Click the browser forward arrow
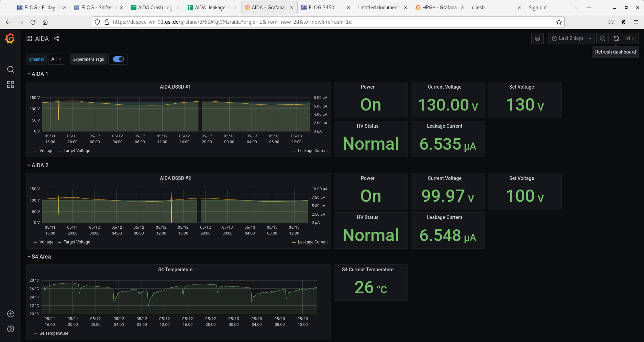644x342 pixels. coord(21,22)
